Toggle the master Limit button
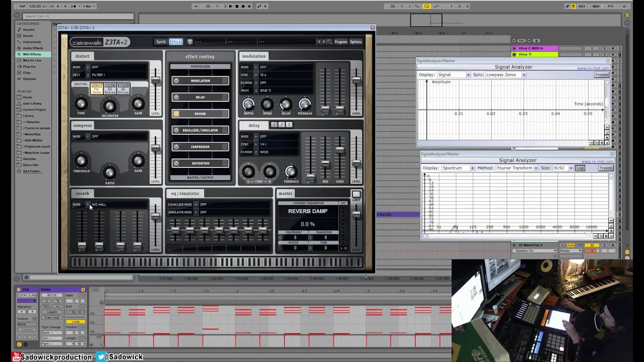This screenshot has width=644, height=362. 356,195
